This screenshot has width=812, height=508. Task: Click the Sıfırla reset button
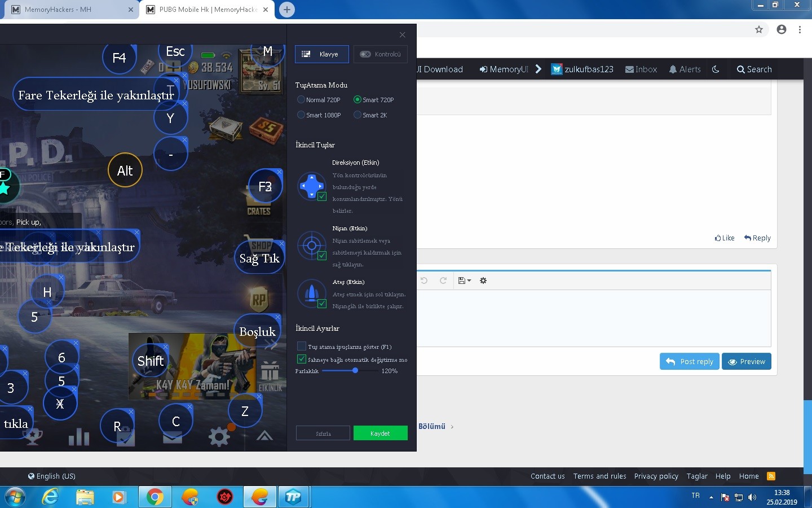click(323, 433)
